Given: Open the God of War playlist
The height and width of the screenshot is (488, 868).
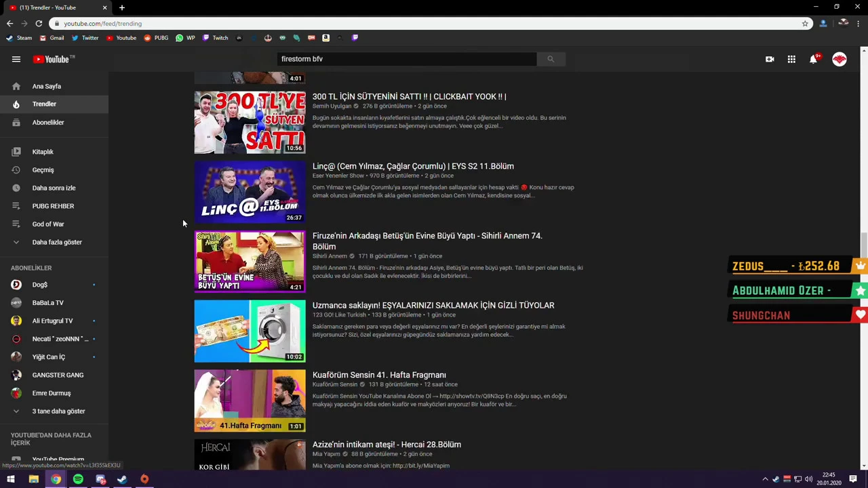Looking at the screenshot, I should click(54, 224).
